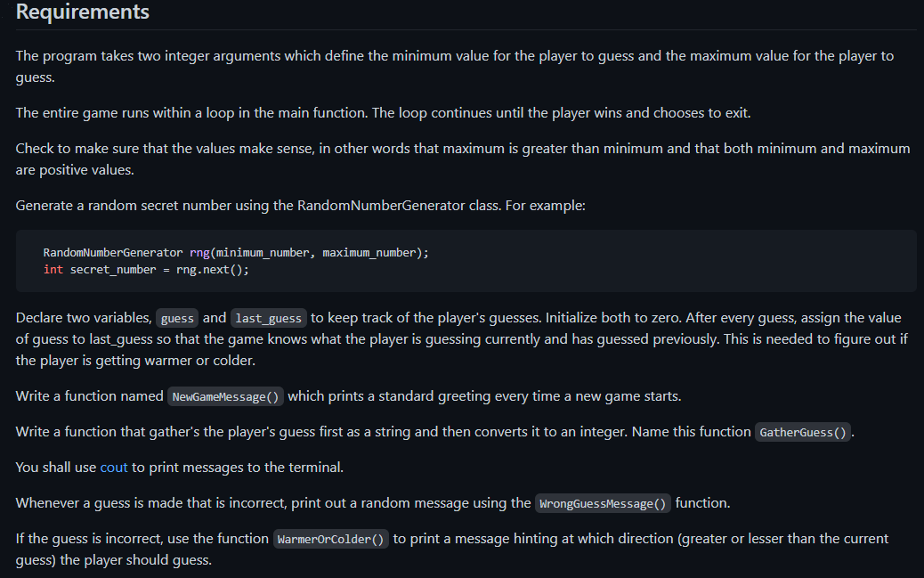Image resolution: width=924 pixels, height=578 pixels.
Task: Click the WrongGuessMessage() inline code
Action: coord(603,504)
